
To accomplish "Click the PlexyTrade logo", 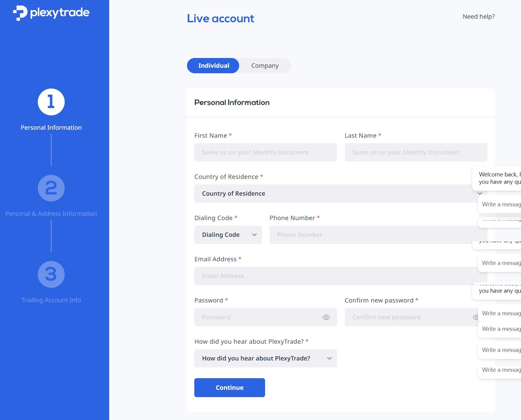I will (x=51, y=13).
